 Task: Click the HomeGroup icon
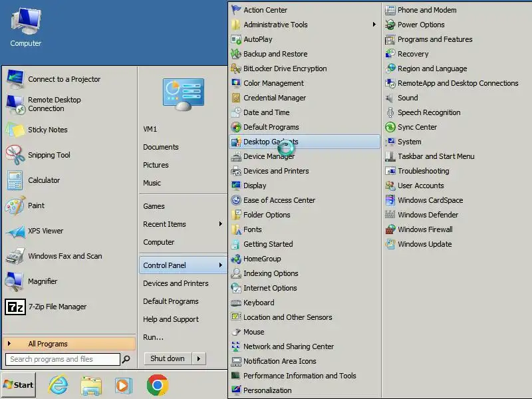pos(236,259)
